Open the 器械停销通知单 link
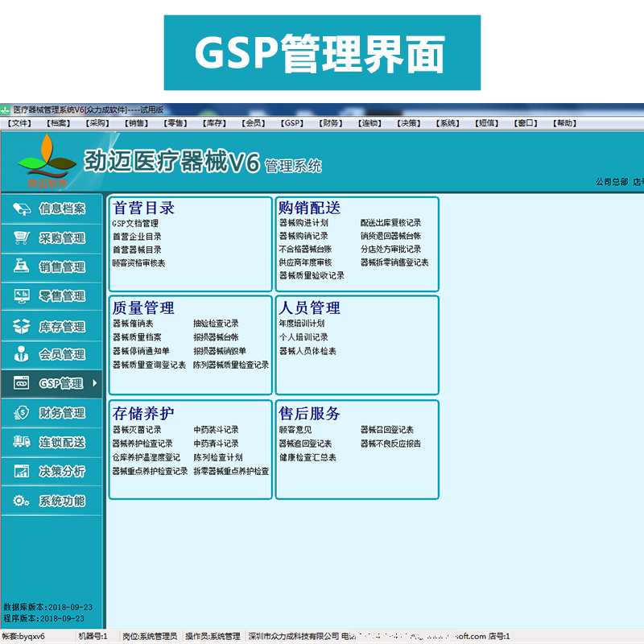644x644 pixels. tap(141, 351)
